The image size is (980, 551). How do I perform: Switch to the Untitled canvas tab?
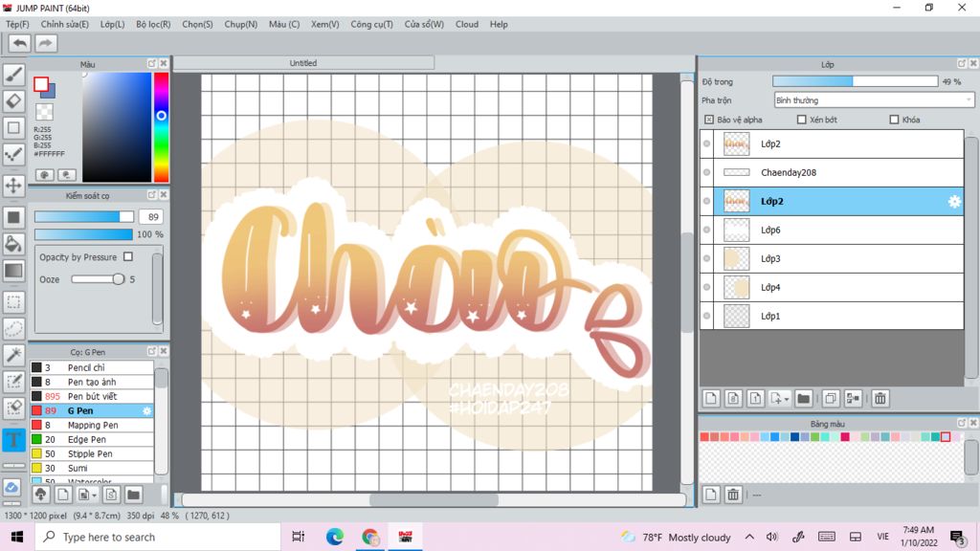[x=303, y=63]
